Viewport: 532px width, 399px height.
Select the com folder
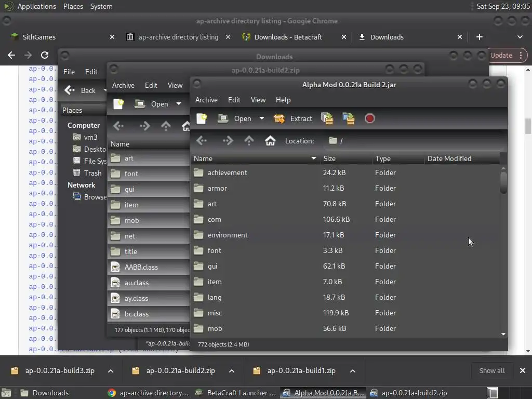(x=345, y=220)
